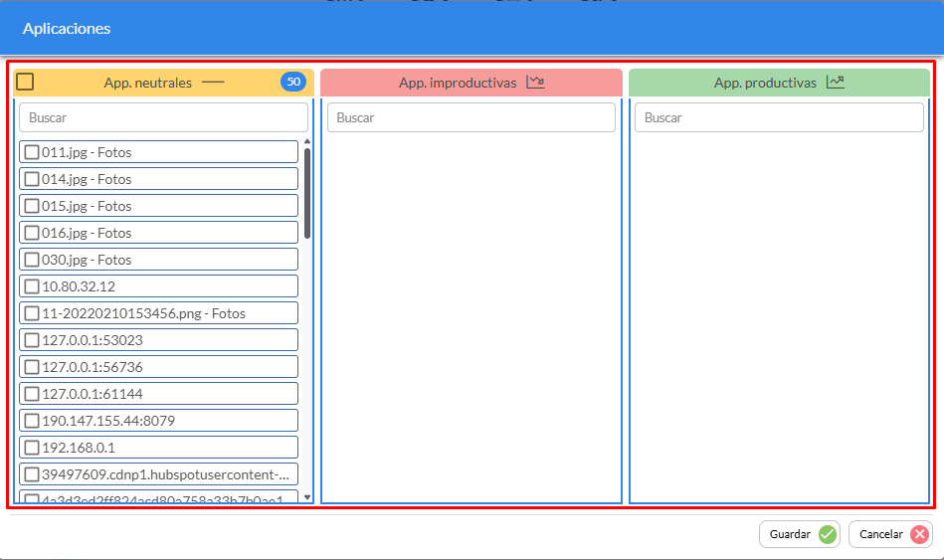Click the dash icon next to App. neutrales
This screenshot has width=944, height=560.
tap(214, 83)
